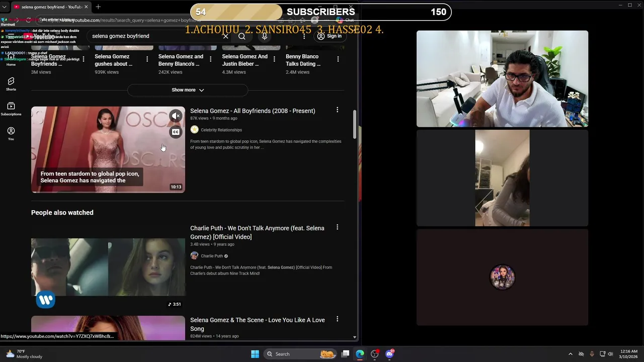Click the round avatar in the bottom call tile
Image resolution: width=644 pixels, height=362 pixels.
[x=502, y=278]
